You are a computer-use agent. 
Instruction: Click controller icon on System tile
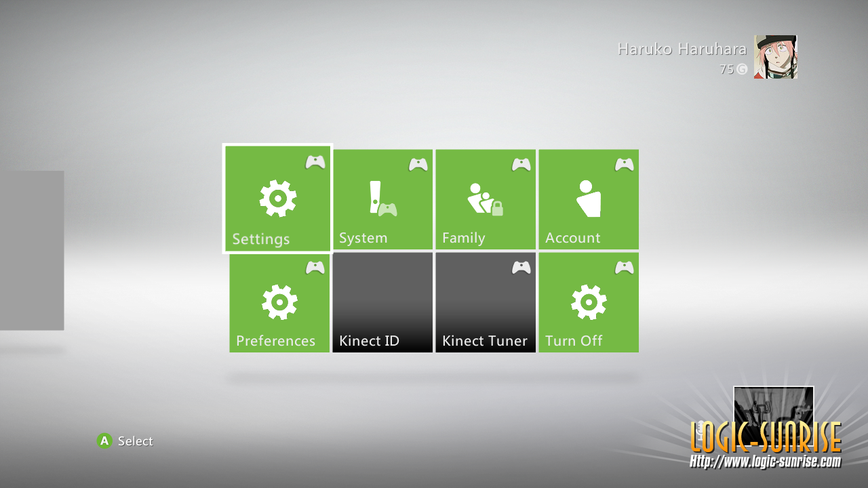pos(418,165)
